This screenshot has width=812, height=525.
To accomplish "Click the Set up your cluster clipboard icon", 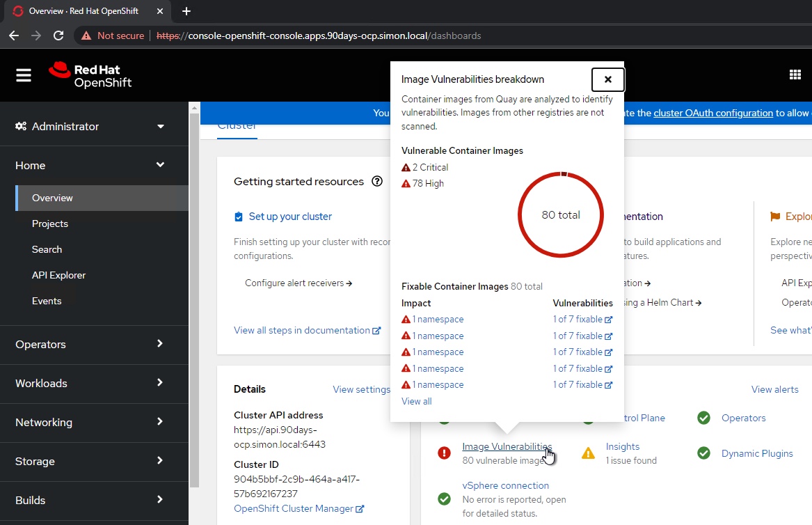I will [x=239, y=217].
